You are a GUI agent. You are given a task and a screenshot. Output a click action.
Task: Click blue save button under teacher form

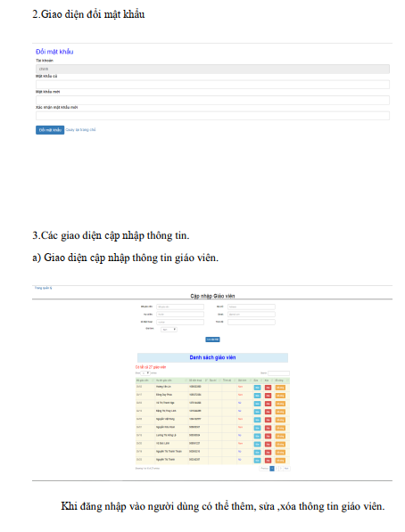pos(212,340)
